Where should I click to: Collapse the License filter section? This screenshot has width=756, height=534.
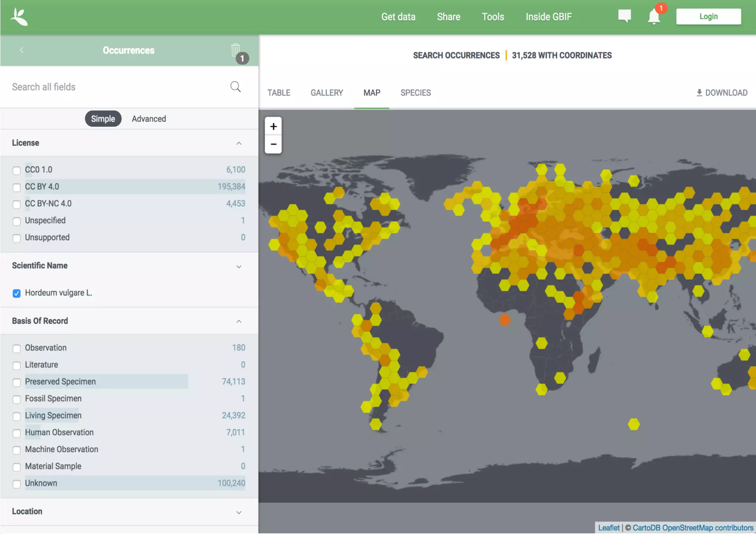pos(239,143)
